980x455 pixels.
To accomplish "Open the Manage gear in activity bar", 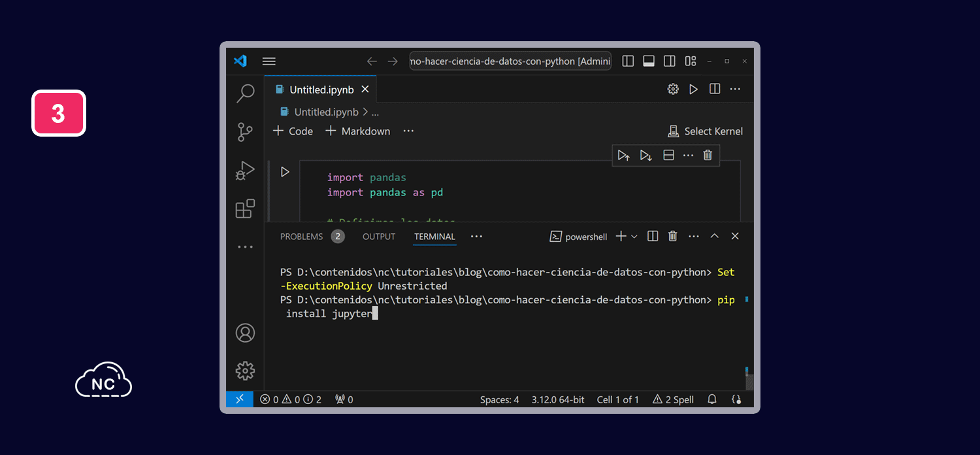I will click(245, 371).
